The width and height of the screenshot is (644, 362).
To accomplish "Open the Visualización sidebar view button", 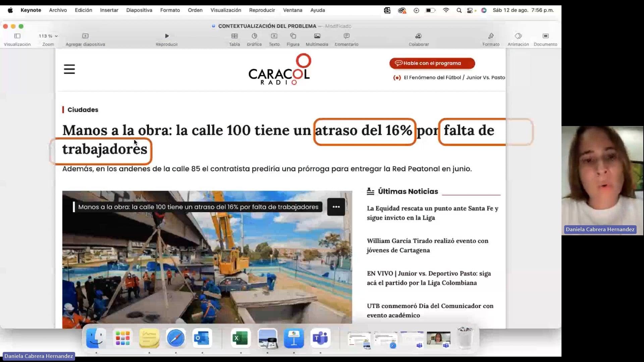I will [17, 36].
